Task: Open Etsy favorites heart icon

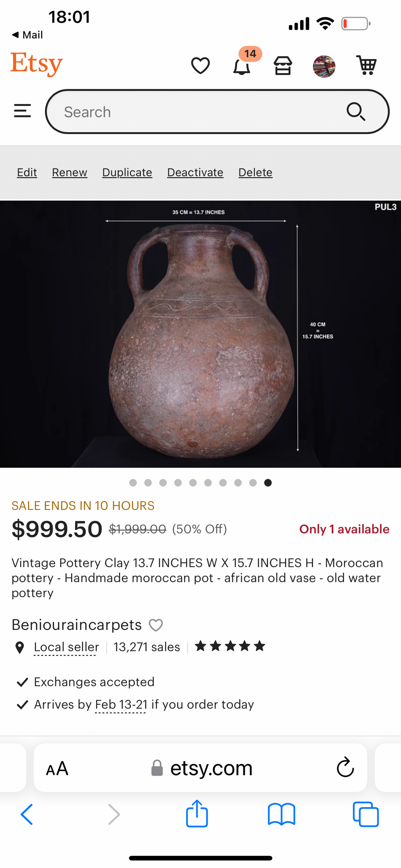Action: (x=200, y=66)
